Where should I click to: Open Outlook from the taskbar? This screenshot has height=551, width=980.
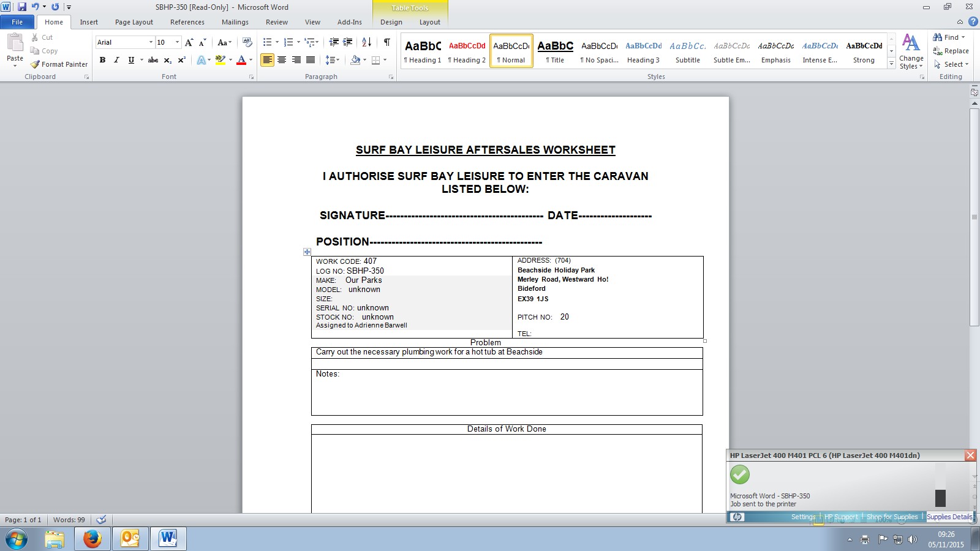130,539
